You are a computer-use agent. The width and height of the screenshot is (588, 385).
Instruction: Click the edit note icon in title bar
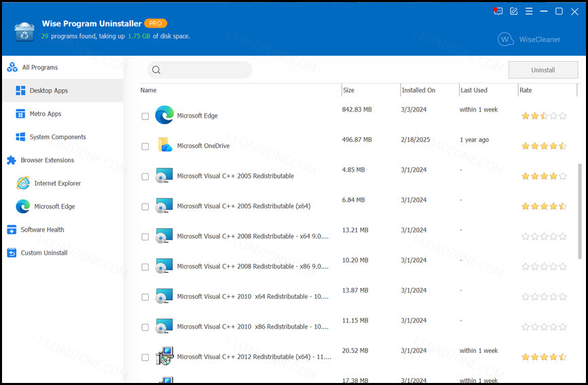pyautogui.click(x=513, y=12)
